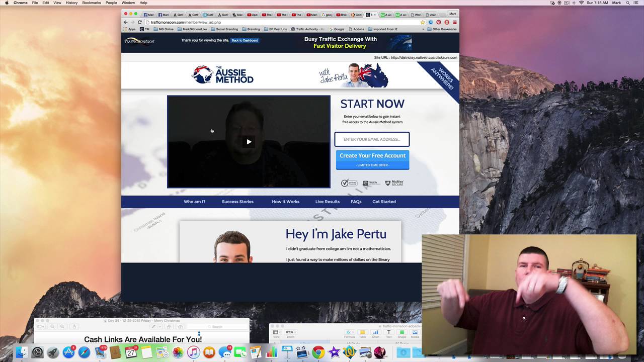Click the Chrome address bar URL

(x=186, y=22)
